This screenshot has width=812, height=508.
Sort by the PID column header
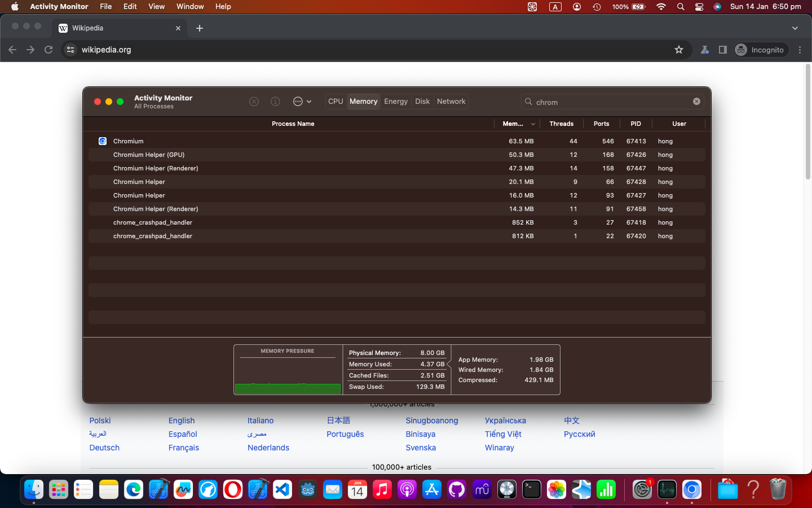point(636,124)
